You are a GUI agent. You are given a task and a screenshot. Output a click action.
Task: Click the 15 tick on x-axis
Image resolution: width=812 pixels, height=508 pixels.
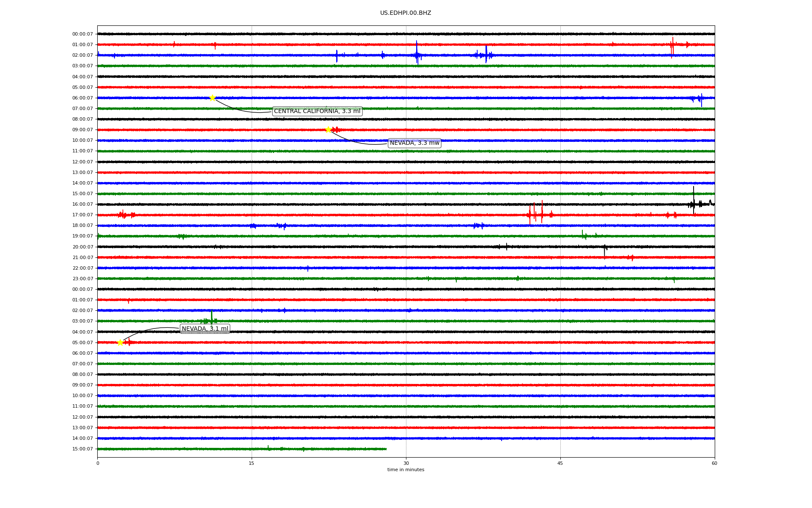point(252,463)
